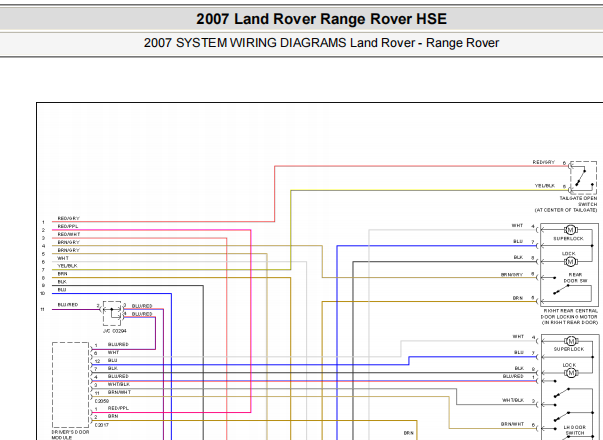The width and height of the screenshot is (603, 440).
Task: Select WHT on driver's door module pin 6
Action: point(113,353)
